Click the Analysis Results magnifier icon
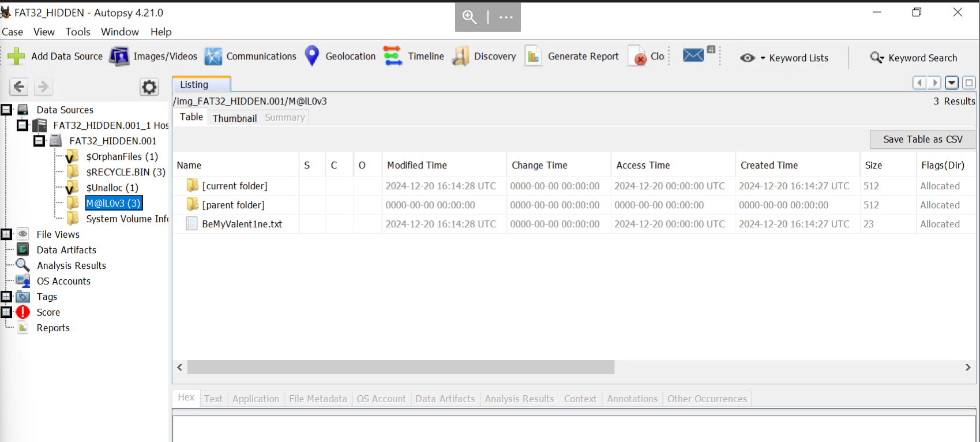Screen dimensions: 980x442 tap(22, 265)
